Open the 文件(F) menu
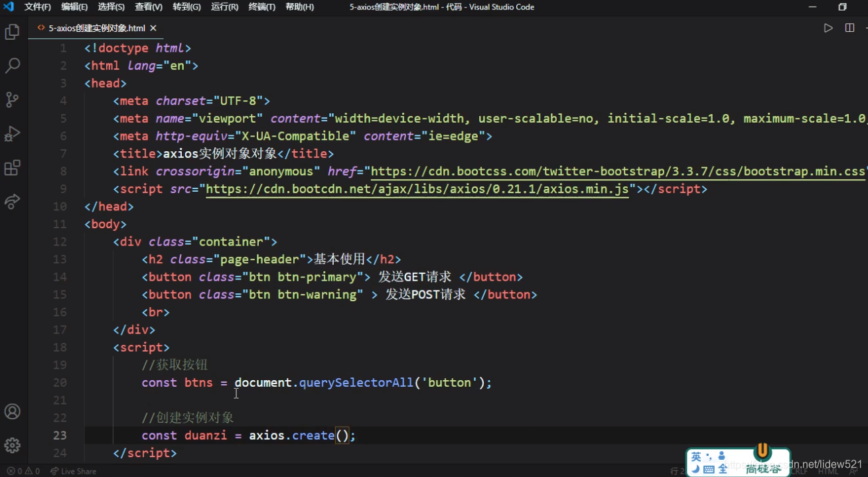 38,7
